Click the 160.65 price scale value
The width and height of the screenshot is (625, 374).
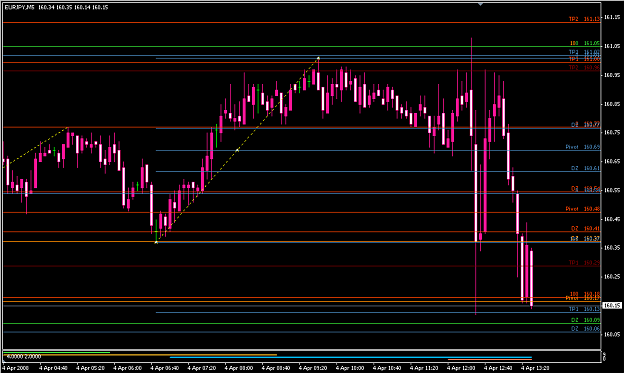612,161
